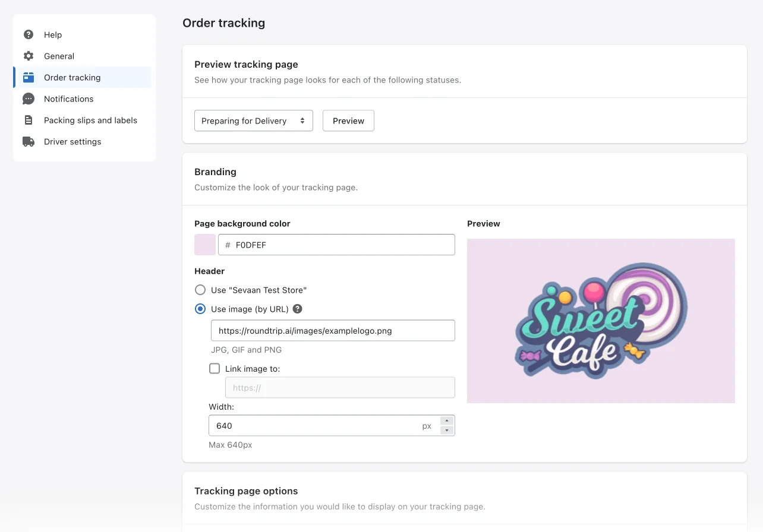The width and height of the screenshot is (763, 532).
Task: Click the "JPG, GIF and PNG" hint text
Action: 246,350
